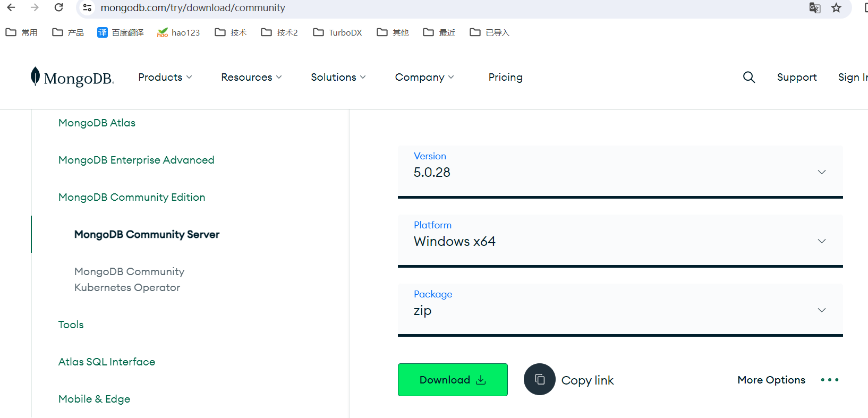Go forward with the browser forward arrow

[35, 7]
